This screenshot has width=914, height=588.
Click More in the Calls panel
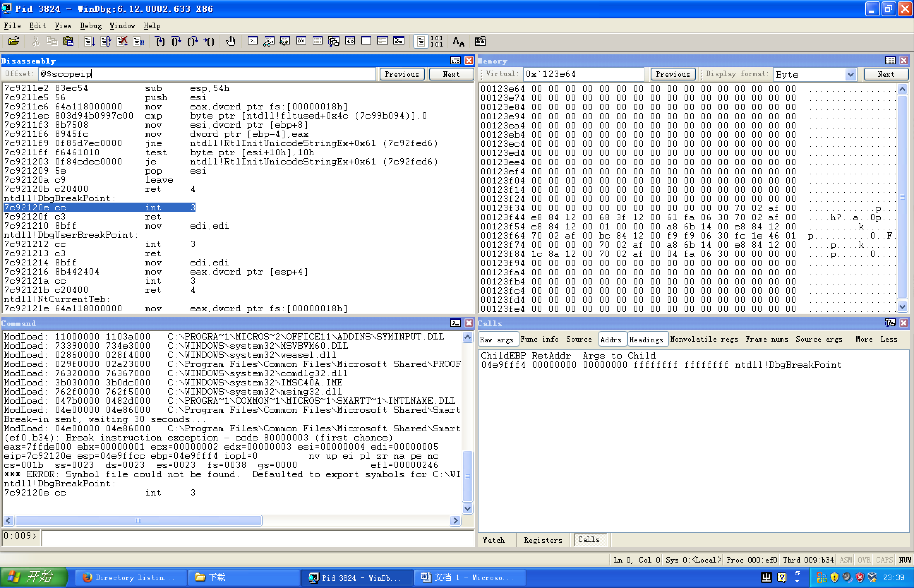click(864, 339)
